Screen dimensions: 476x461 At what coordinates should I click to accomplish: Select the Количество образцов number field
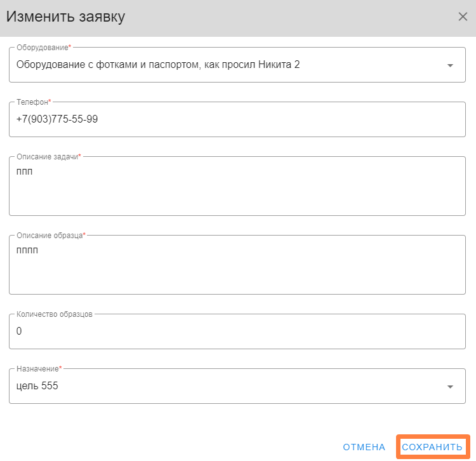pyautogui.click(x=237, y=331)
